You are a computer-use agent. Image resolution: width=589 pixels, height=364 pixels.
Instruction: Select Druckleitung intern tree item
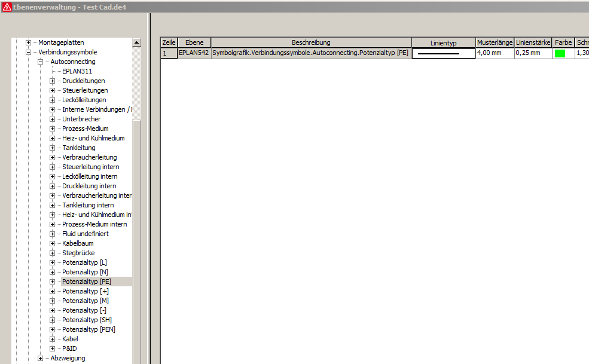pos(89,186)
